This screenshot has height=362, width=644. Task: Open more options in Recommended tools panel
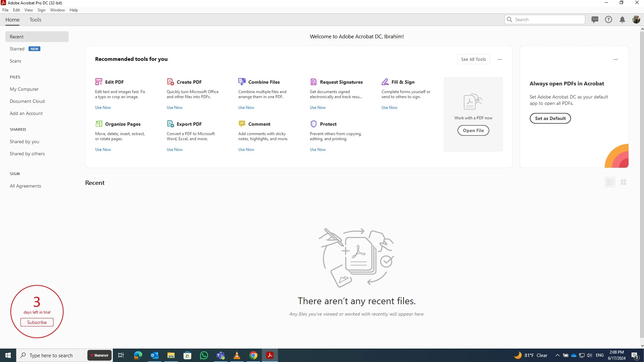(500, 59)
